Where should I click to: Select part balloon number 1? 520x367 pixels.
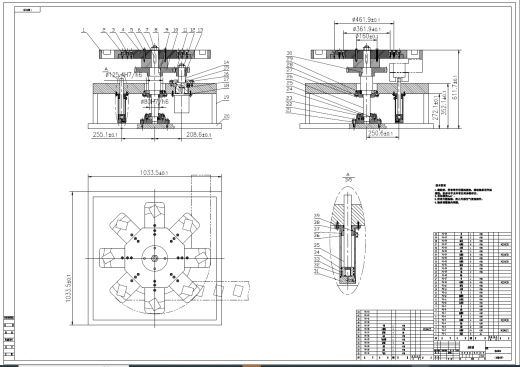coord(84,30)
